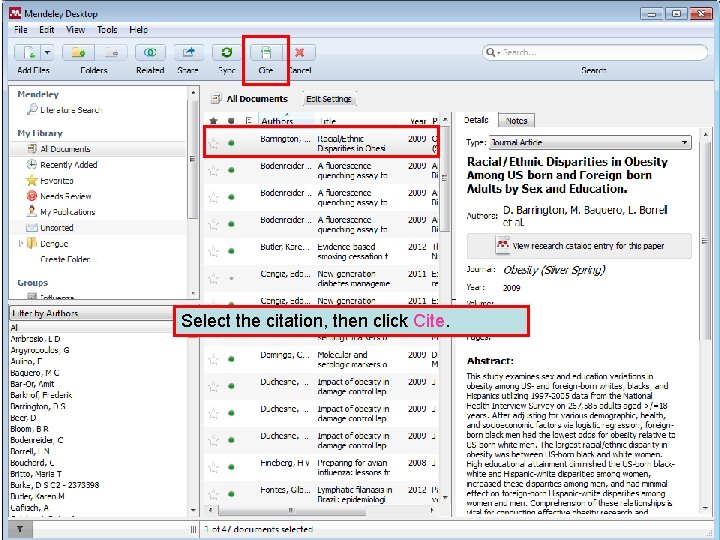The width and height of the screenshot is (720, 540).
Task: Click the Sync toolbar icon
Action: point(226,52)
